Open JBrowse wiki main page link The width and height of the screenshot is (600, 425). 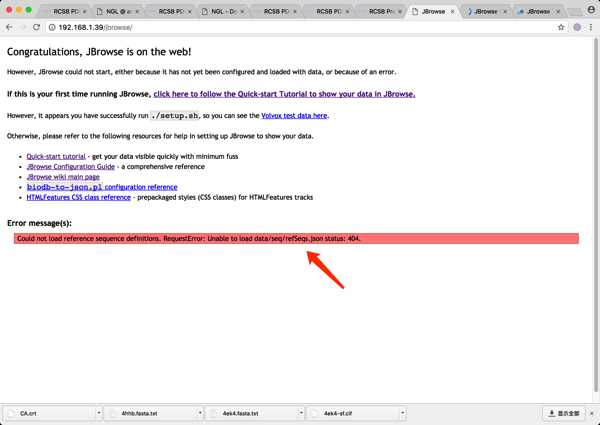[x=63, y=177]
